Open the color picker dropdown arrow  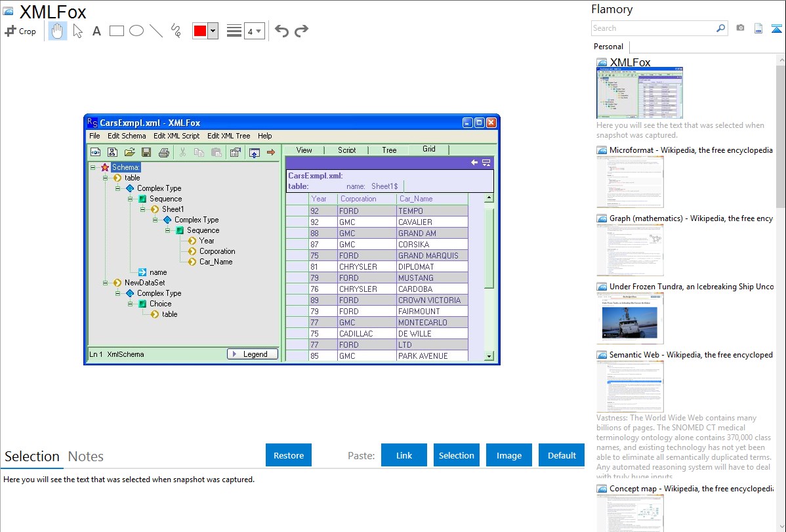213,31
